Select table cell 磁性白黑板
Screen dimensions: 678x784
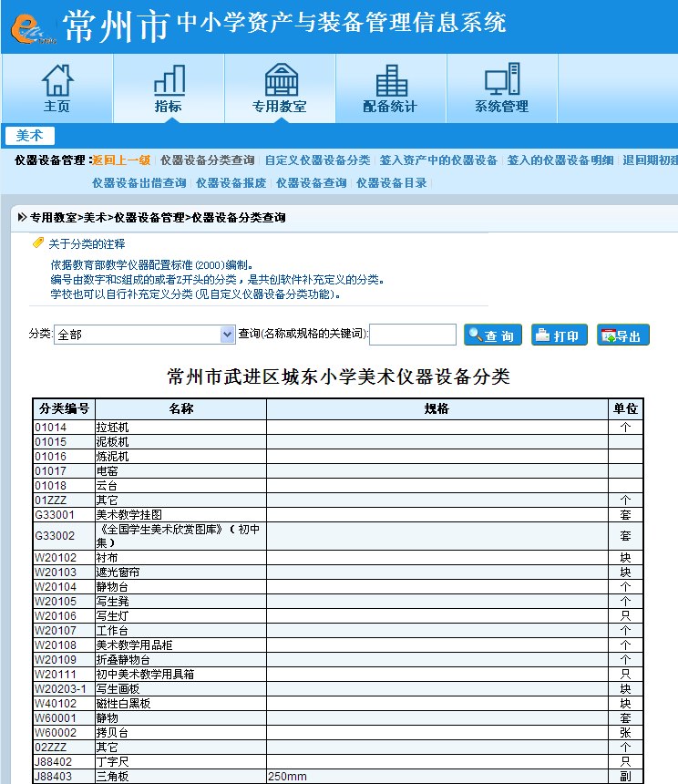coord(180,703)
